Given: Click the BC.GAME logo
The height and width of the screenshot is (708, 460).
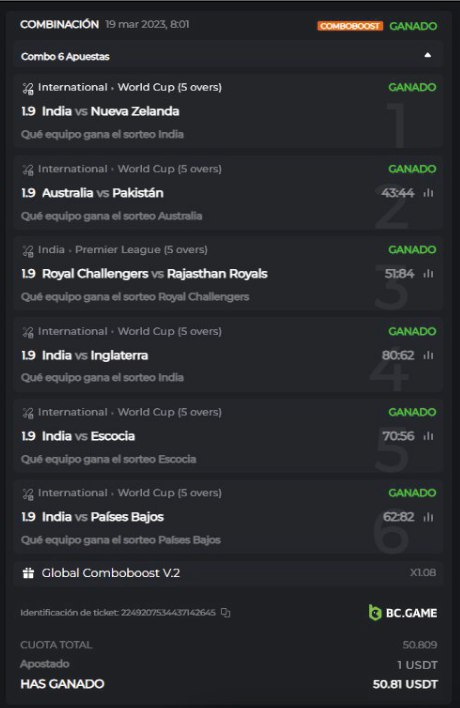Looking at the screenshot, I should tap(403, 613).
